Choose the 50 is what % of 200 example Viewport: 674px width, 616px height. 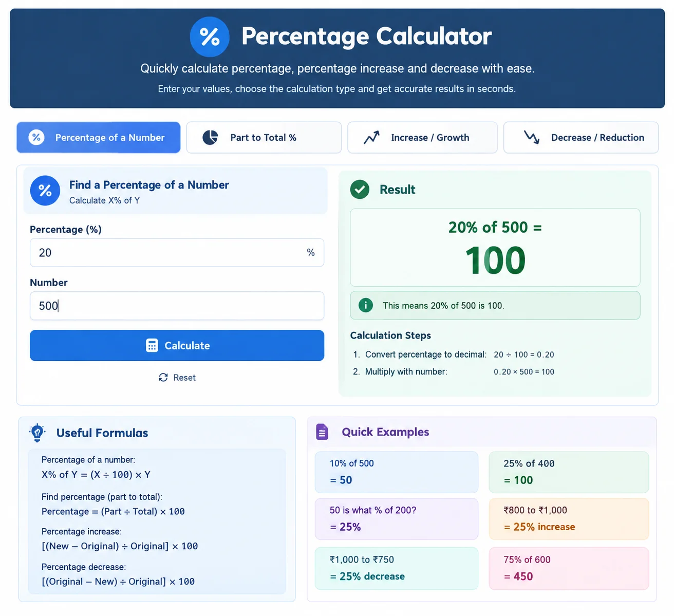pos(396,519)
